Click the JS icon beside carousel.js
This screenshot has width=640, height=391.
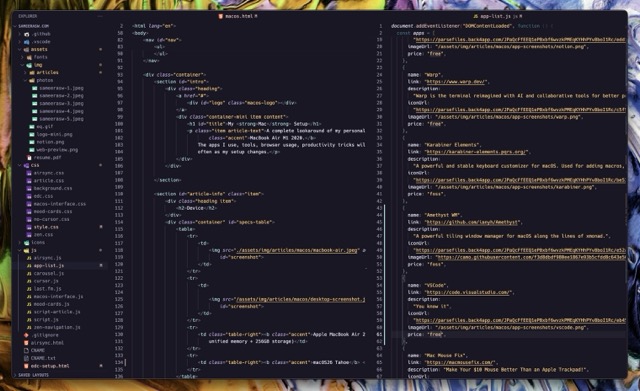click(29, 273)
